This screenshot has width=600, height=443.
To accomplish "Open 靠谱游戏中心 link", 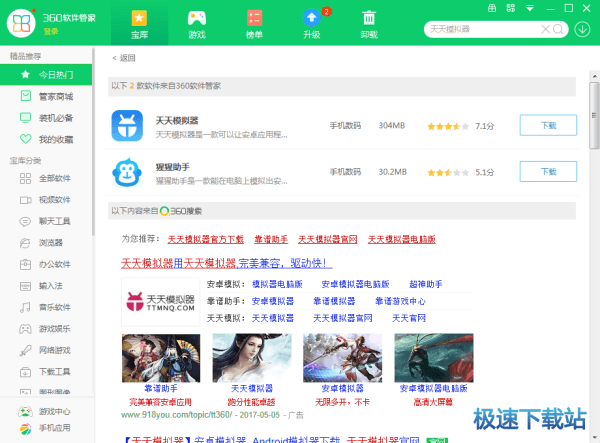I will pyautogui.click(x=400, y=301).
